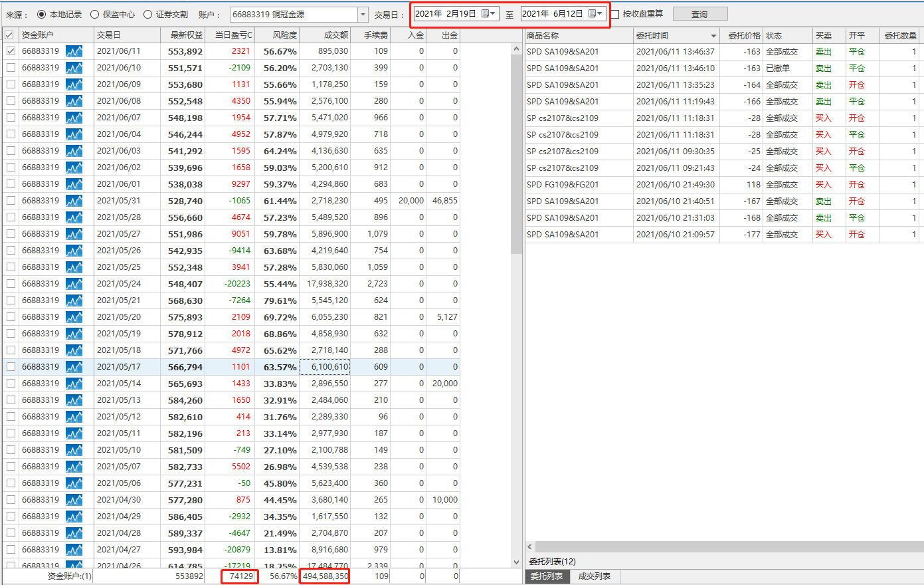Screen dimensions: 924x585
Task: Click the account table vertical scrollbar
Action: tap(517, 153)
